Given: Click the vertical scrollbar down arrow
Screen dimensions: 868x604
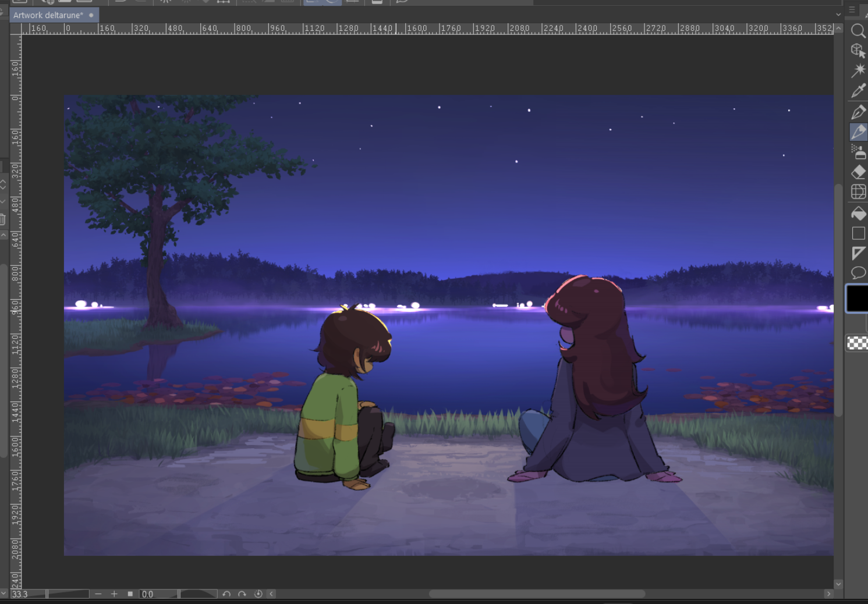Looking at the screenshot, I should coord(838,584).
